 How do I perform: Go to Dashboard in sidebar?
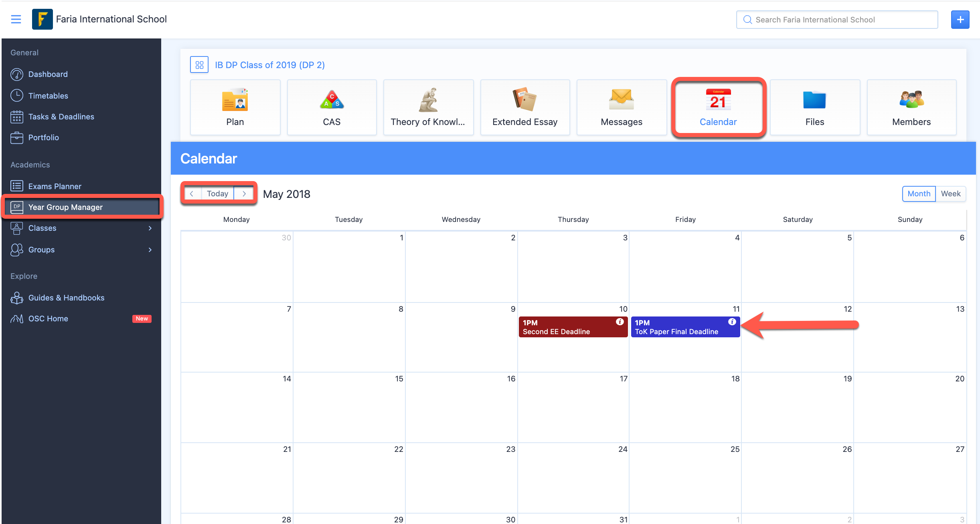tap(81, 74)
